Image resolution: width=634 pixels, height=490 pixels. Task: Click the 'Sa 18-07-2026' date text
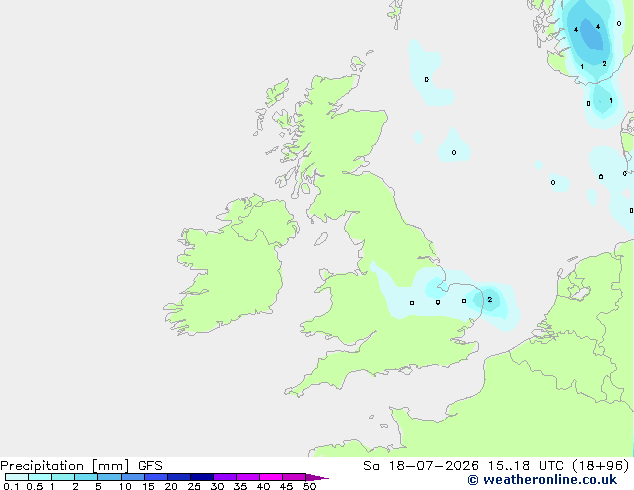pos(421,465)
